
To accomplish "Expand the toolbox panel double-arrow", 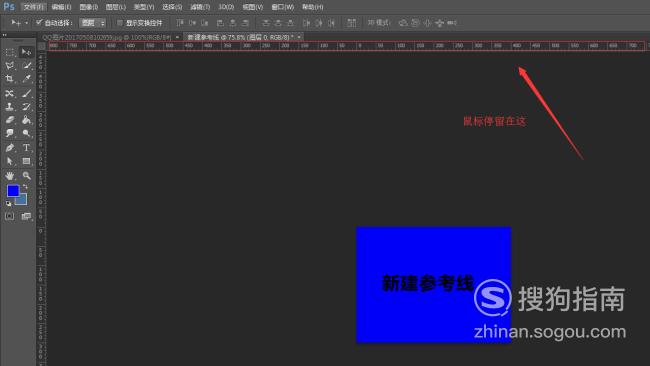I will pyautogui.click(x=5, y=35).
